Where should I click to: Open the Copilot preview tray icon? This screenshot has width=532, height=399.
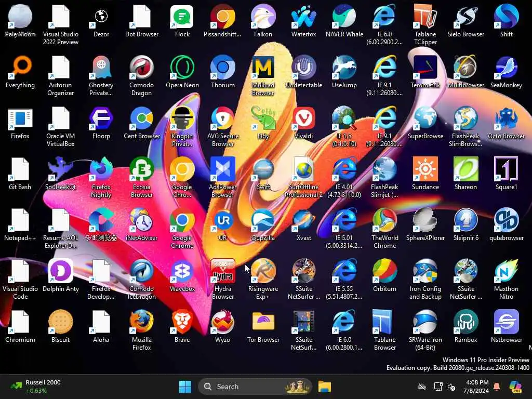(515, 387)
